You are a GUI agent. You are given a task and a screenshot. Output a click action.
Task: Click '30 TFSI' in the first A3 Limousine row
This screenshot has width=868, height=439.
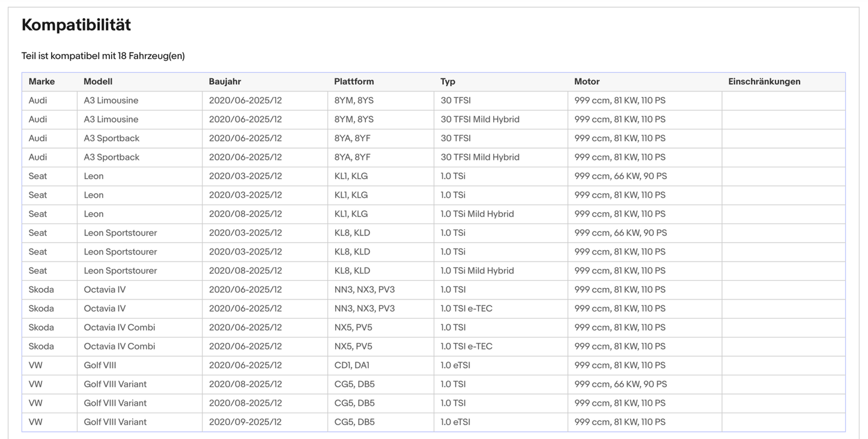pos(455,100)
